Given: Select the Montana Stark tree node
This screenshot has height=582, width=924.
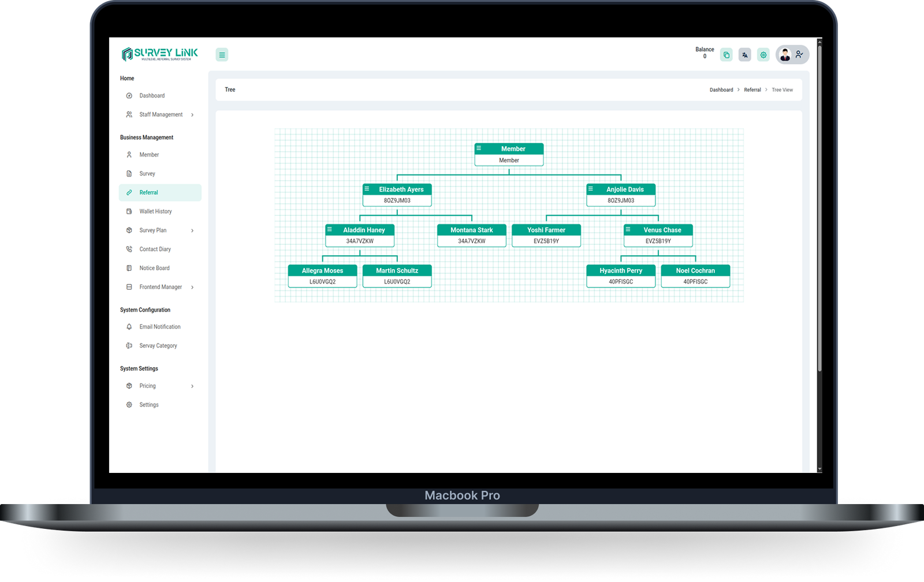Looking at the screenshot, I should (471, 235).
